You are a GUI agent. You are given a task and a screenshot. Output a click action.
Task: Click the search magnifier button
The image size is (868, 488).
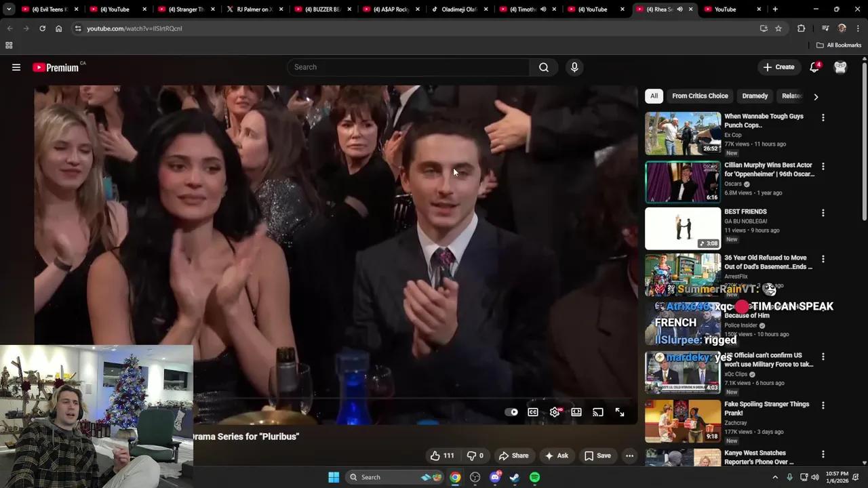[x=544, y=67]
